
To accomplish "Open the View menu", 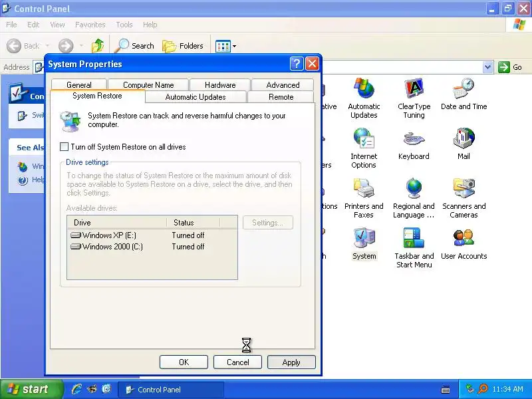I will pyautogui.click(x=57, y=25).
